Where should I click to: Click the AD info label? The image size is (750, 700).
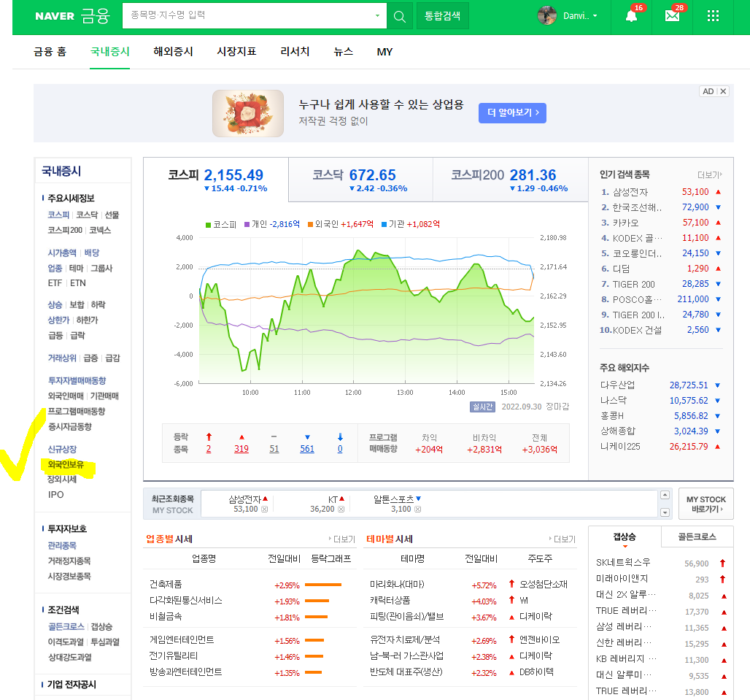pyautogui.click(x=708, y=91)
